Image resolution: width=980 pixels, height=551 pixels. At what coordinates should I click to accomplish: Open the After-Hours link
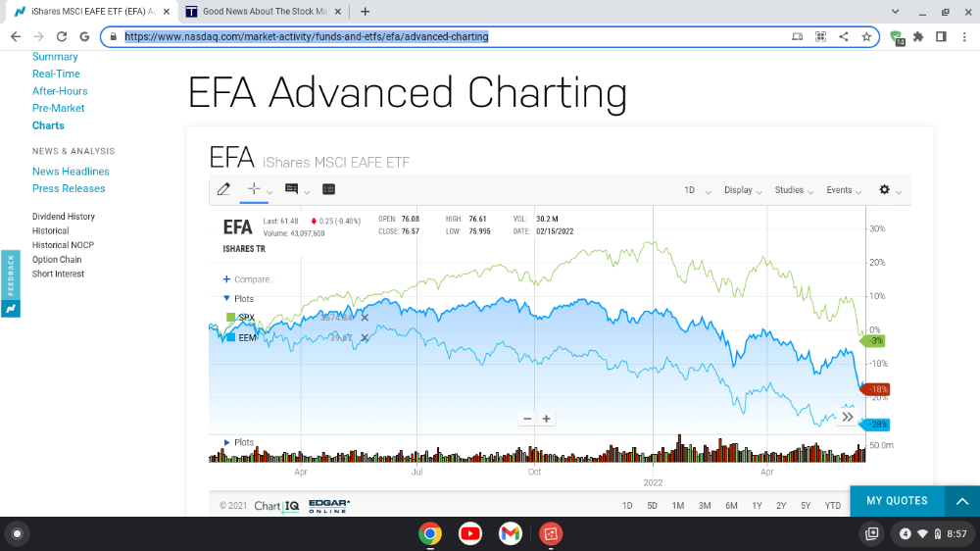point(60,90)
